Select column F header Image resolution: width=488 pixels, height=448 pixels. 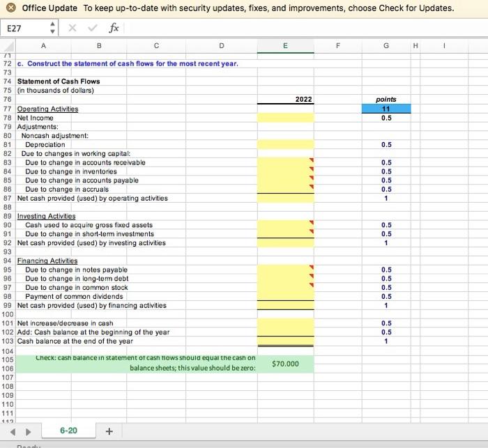coord(338,46)
